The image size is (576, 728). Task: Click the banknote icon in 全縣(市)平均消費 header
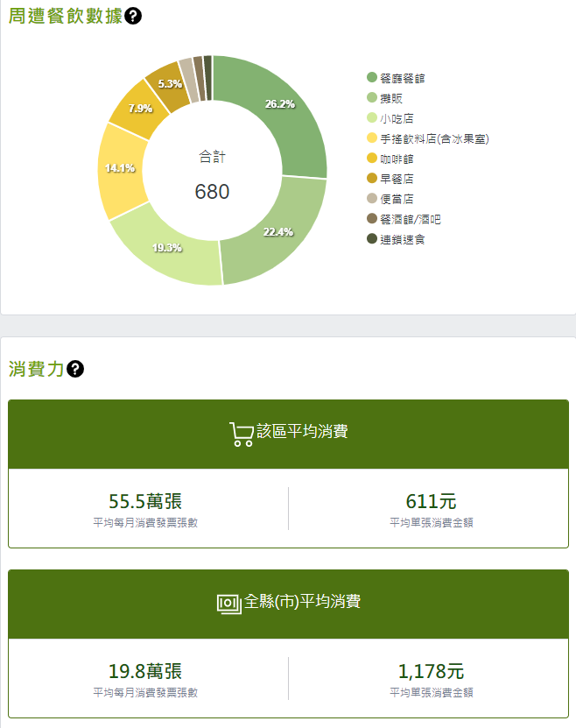pyautogui.click(x=229, y=604)
